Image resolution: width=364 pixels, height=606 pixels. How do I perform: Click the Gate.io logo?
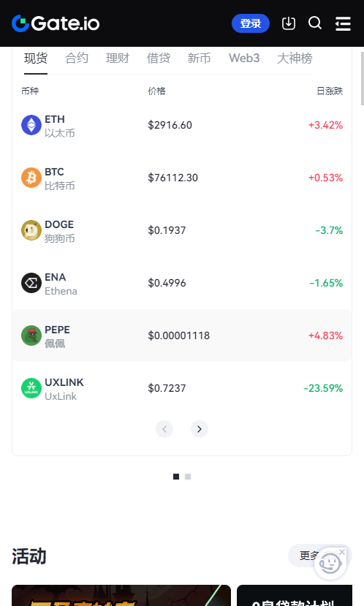pyautogui.click(x=56, y=23)
